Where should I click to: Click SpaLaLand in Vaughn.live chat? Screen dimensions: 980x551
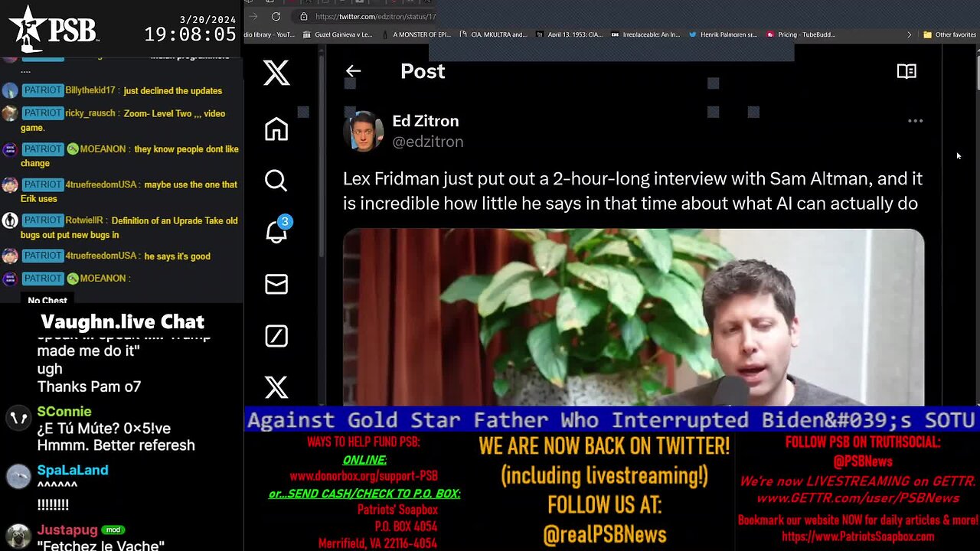[73, 470]
